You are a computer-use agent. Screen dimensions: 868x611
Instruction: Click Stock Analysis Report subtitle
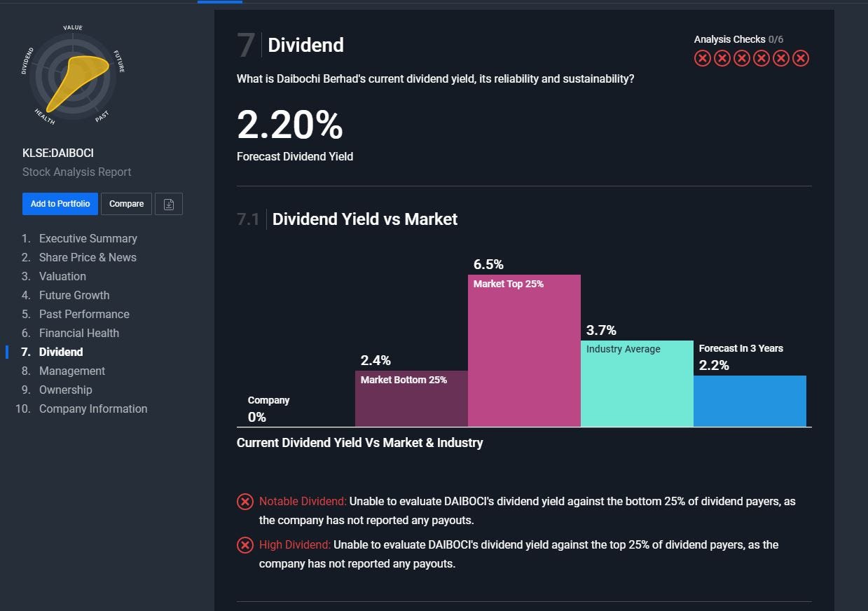[x=77, y=172]
